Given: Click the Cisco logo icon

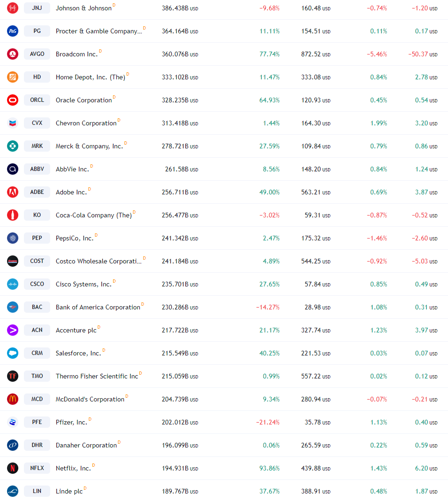Looking at the screenshot, I should 13,284.
